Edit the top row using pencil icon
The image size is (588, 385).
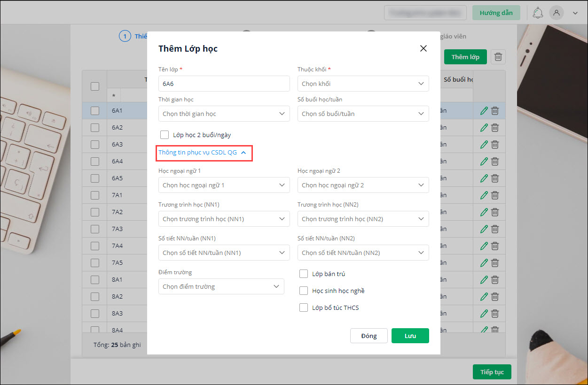484,111
